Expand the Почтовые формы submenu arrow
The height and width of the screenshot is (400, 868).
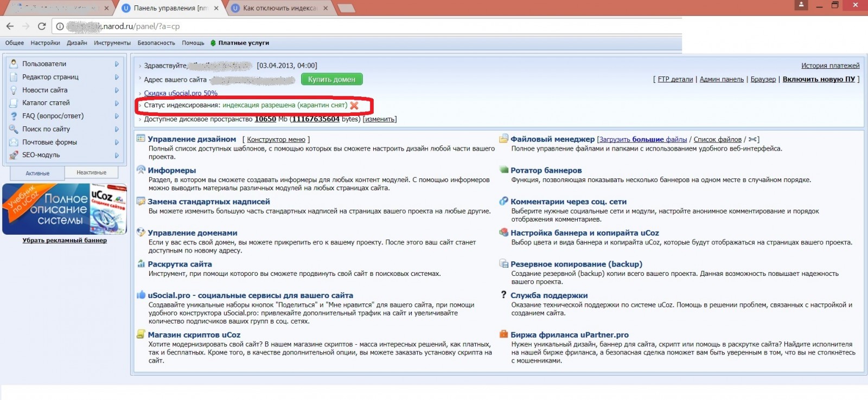[x=117, y=142]
